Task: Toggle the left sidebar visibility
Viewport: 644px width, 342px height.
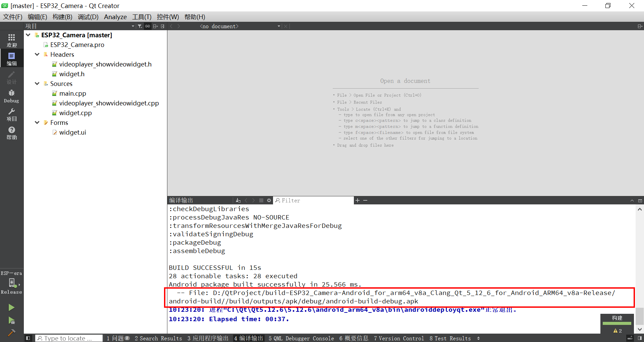Action: (28, 338)
